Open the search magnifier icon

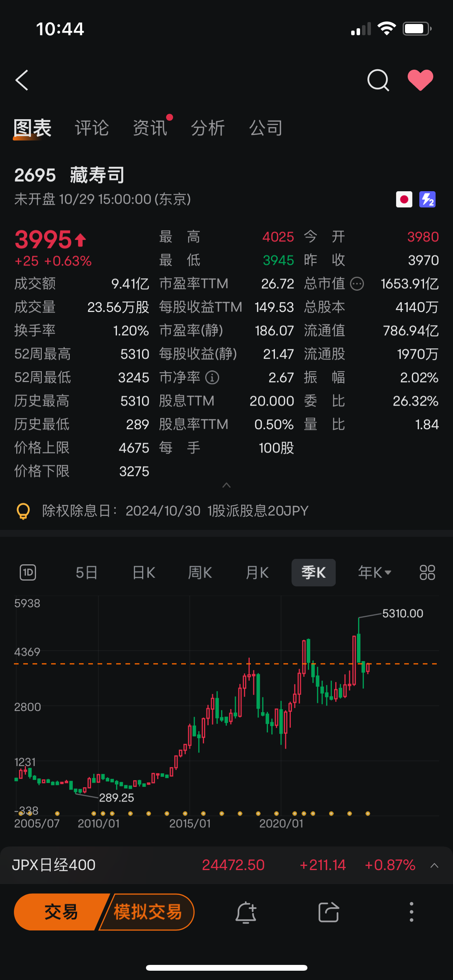pyautogui.click(x=378, y=80)
